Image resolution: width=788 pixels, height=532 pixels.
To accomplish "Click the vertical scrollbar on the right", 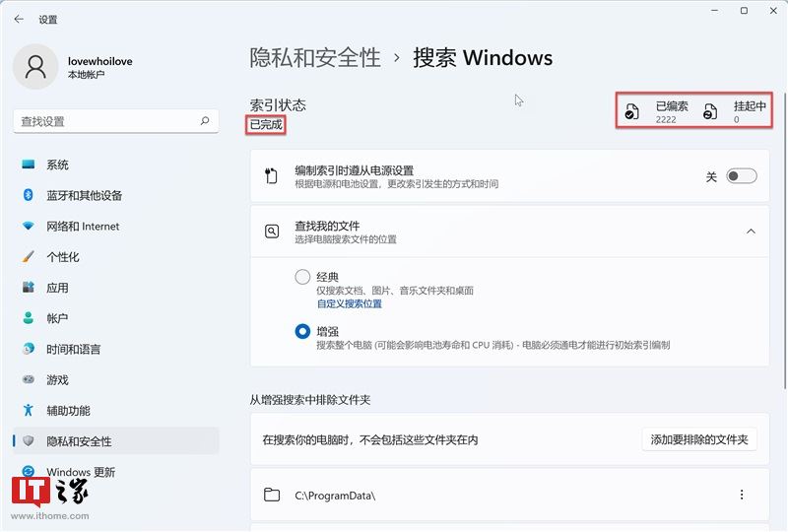I will [784, 240].
